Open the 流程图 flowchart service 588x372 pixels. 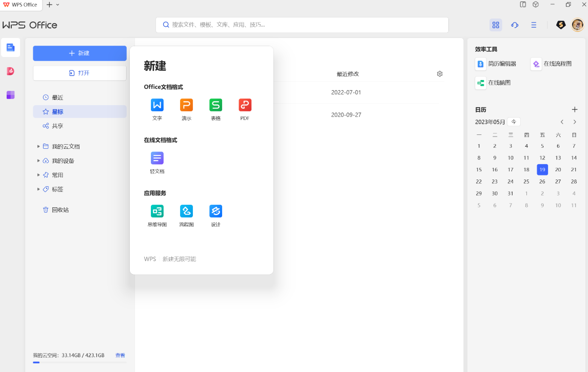[x=186, y=216]
